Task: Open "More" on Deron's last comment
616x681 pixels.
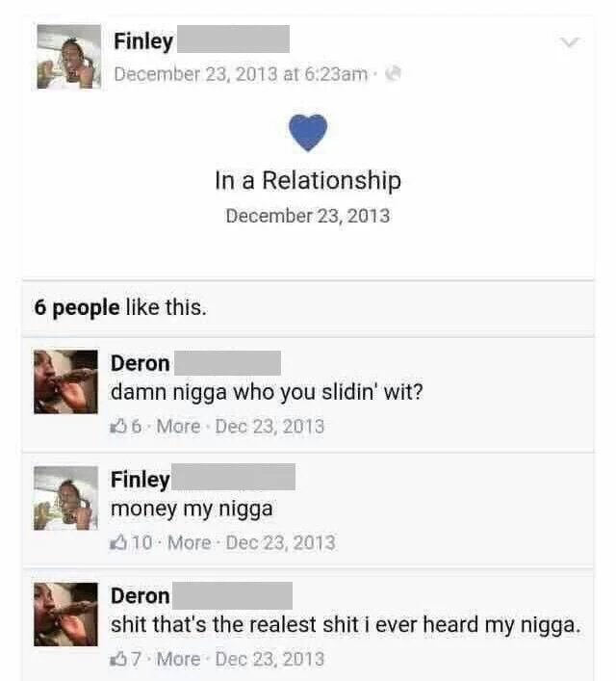Action: coord(178,659)
